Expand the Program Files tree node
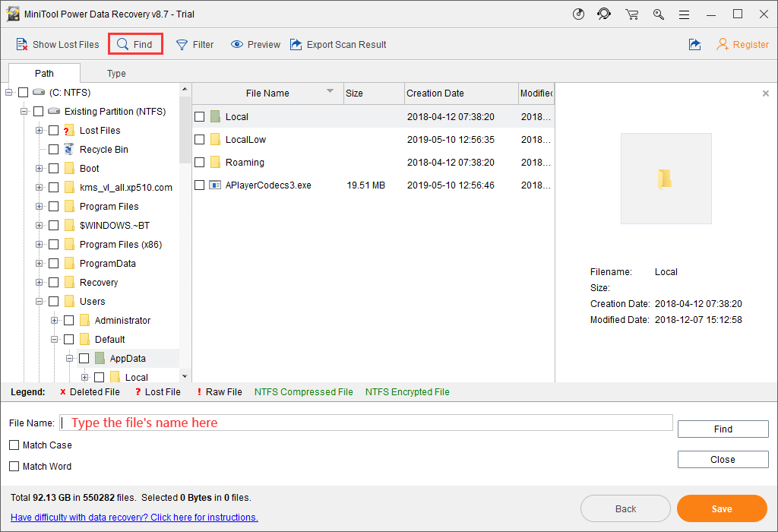Image resolution: width=778 pixels, height=532 pixels. pyautogui.click(x=40, y=207)
